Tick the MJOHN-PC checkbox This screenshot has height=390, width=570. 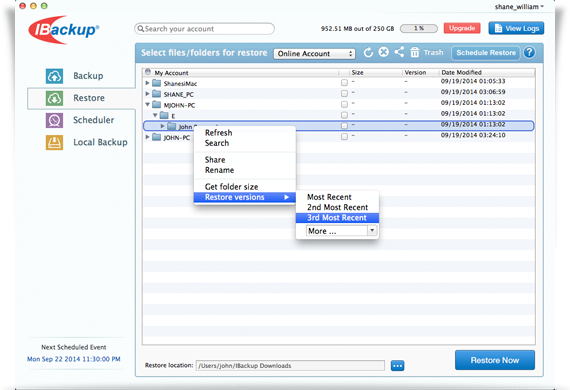pos(344,105)
